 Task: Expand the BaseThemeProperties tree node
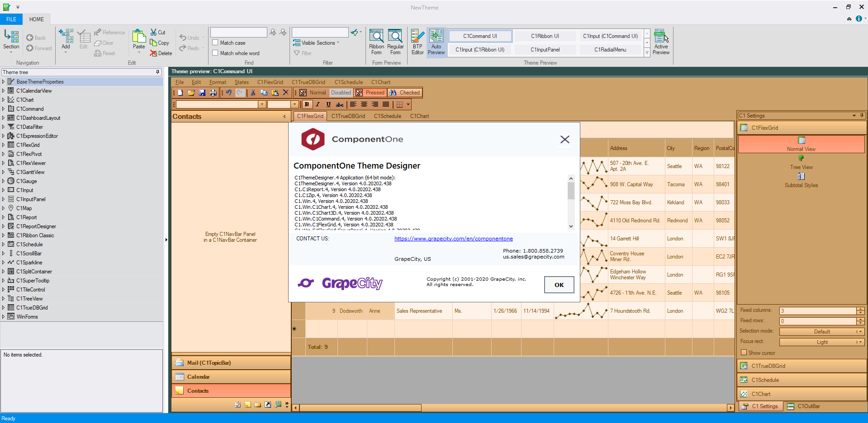click(3, 82)
